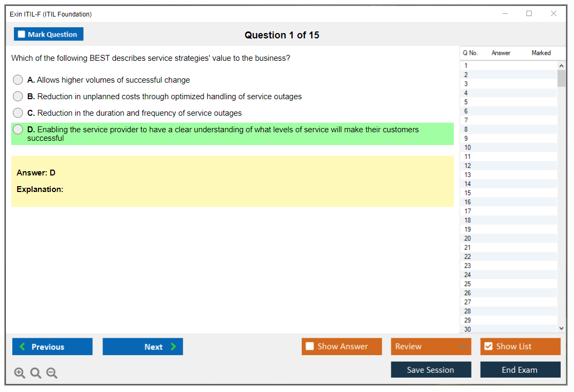
Task: Pick option C about service outage duration
Action: click(x=18, y=113)
